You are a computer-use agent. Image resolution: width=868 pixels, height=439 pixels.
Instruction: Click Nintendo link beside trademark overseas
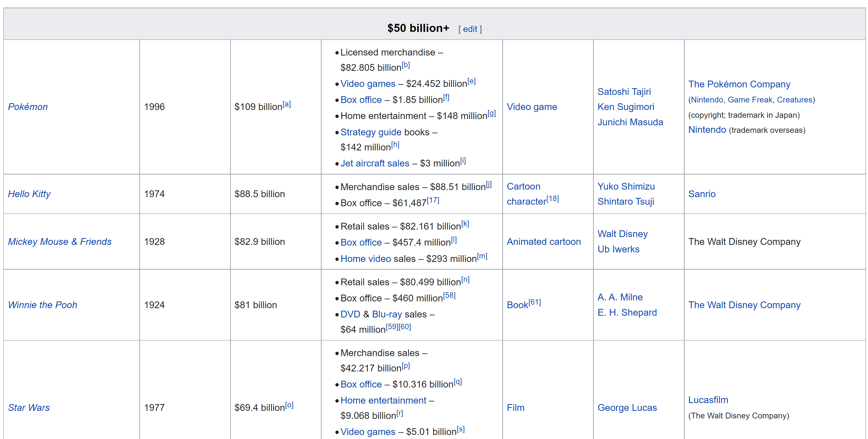[x=707, y=130]
